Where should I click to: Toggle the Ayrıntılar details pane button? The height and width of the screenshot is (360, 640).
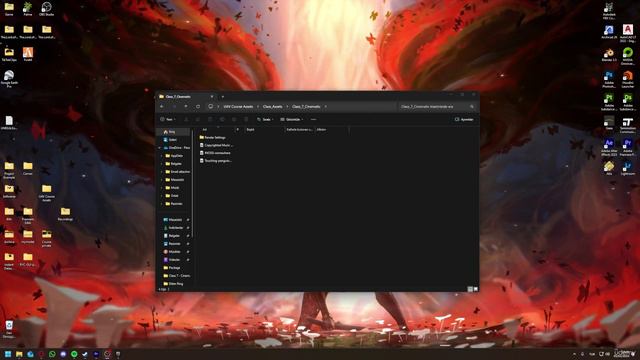tap(464, 120)
